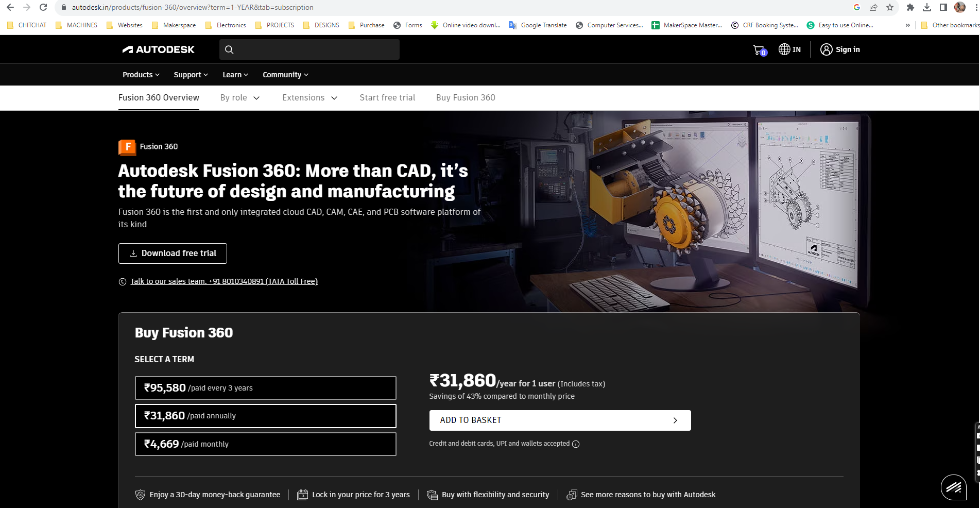This screenshot has height=508, width=980.
Task: Click the Talk to our sales team link
Action: [x=224, y=281]
